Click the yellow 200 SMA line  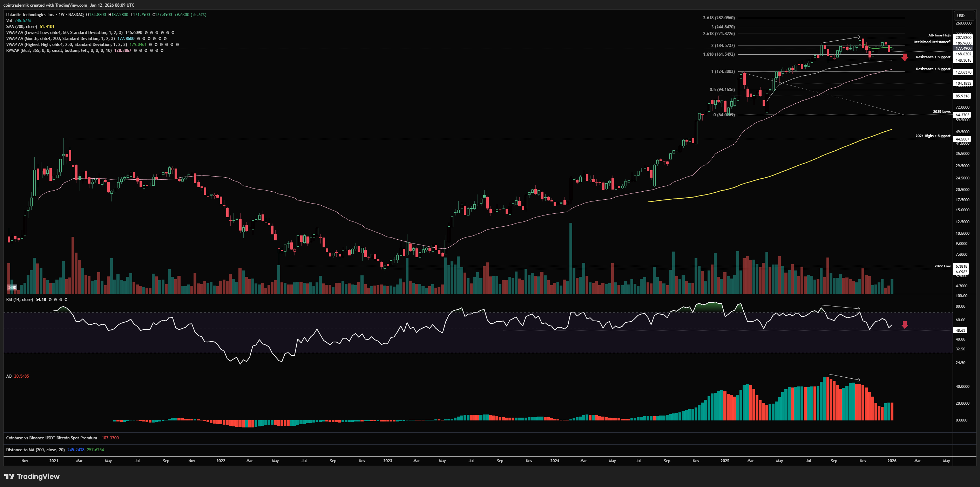[761, 179]
